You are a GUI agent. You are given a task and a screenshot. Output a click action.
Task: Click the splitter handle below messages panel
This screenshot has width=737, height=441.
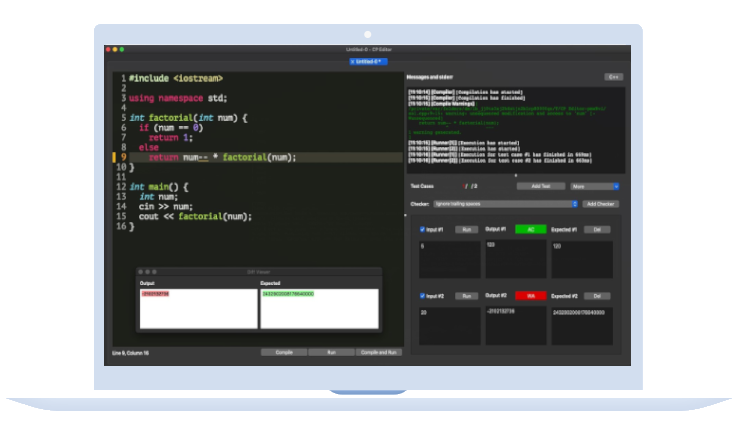coord(516,175)
